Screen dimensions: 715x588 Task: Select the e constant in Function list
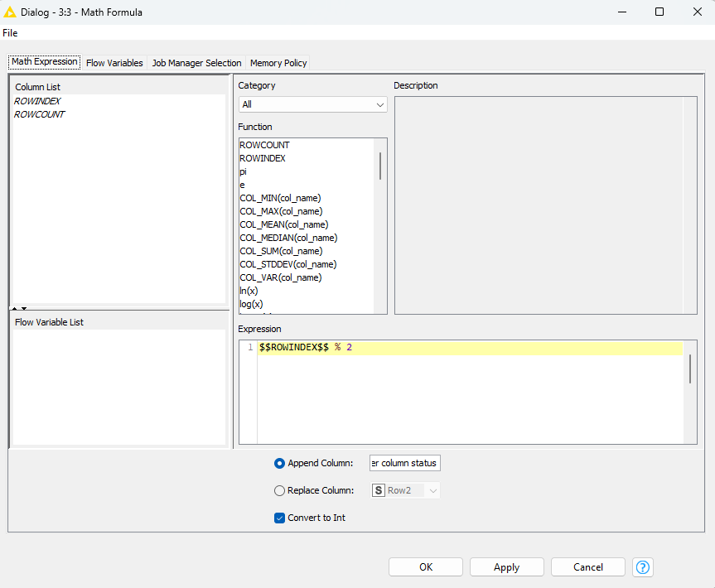tap(242, 185)
